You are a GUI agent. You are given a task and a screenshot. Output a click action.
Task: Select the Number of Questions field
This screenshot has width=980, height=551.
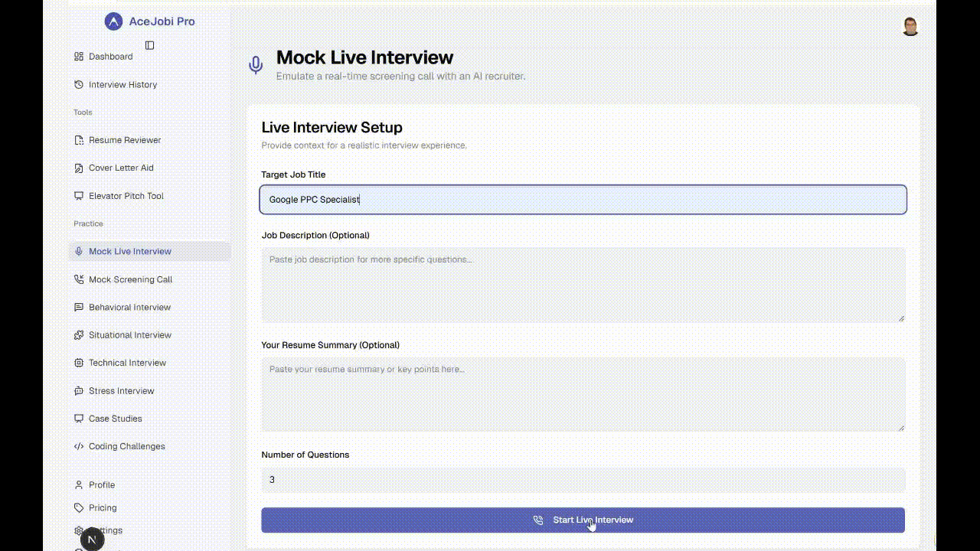[x=583, y=480]
